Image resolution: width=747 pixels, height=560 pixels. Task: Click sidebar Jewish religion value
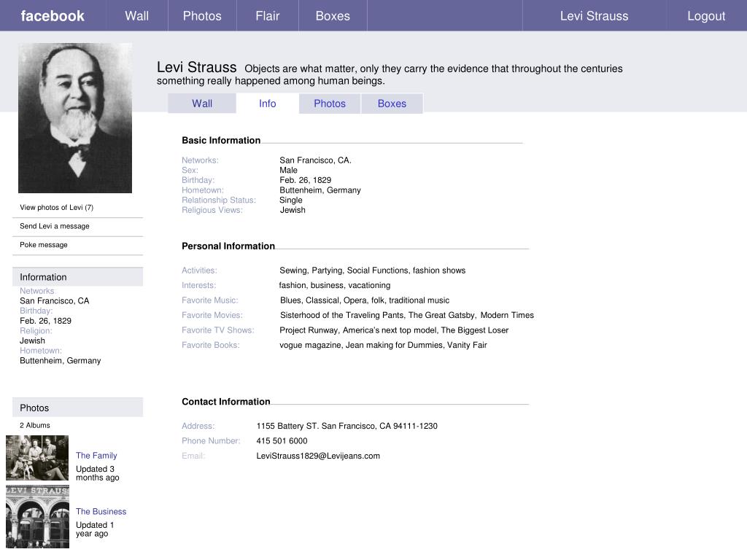[32, 341]
